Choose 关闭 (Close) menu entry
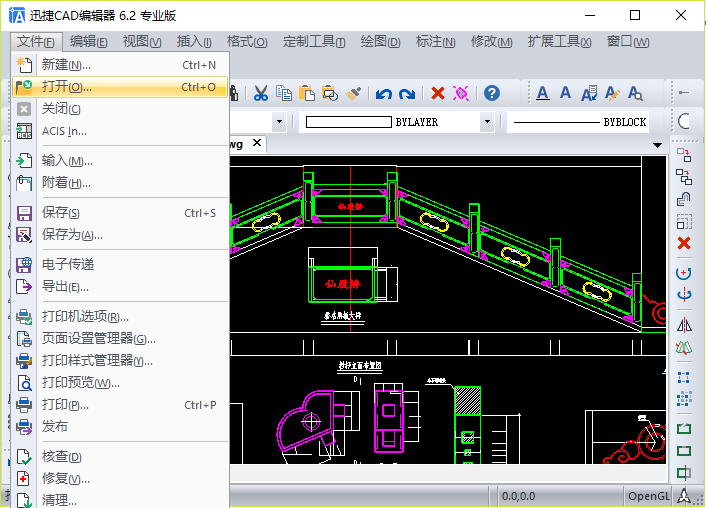 pyautogui.click(x=121, y=109)
